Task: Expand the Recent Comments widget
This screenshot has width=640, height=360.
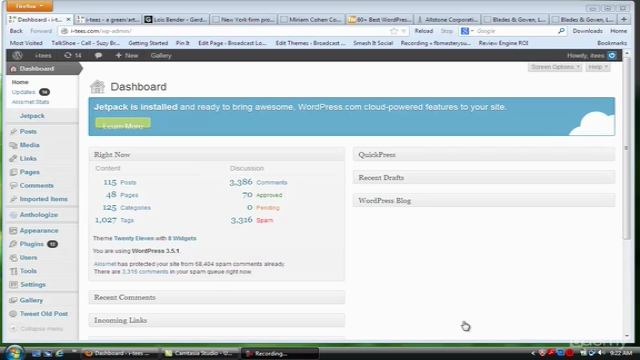Action: point(217,297)
